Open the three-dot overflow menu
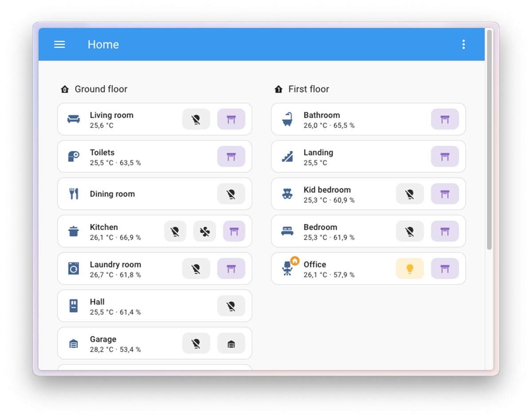 point(463,44)
